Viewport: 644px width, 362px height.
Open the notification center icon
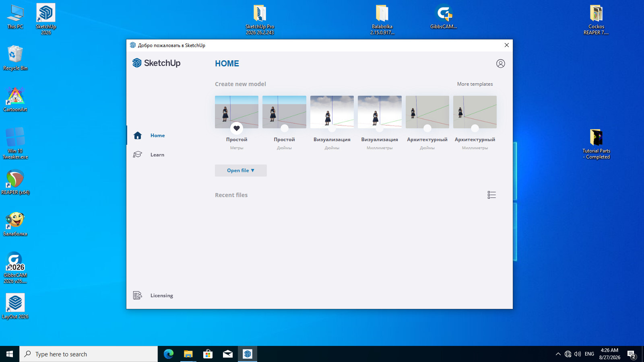pyautogui.click(x=632, y=354)
